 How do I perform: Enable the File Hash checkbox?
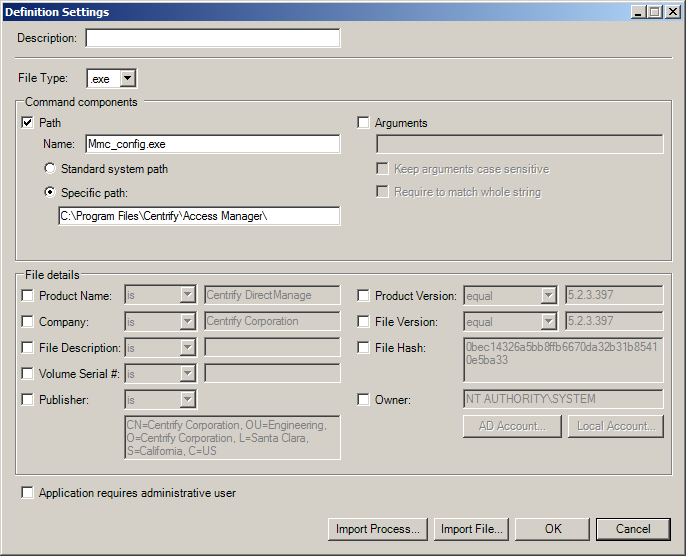tap(364, 348)
